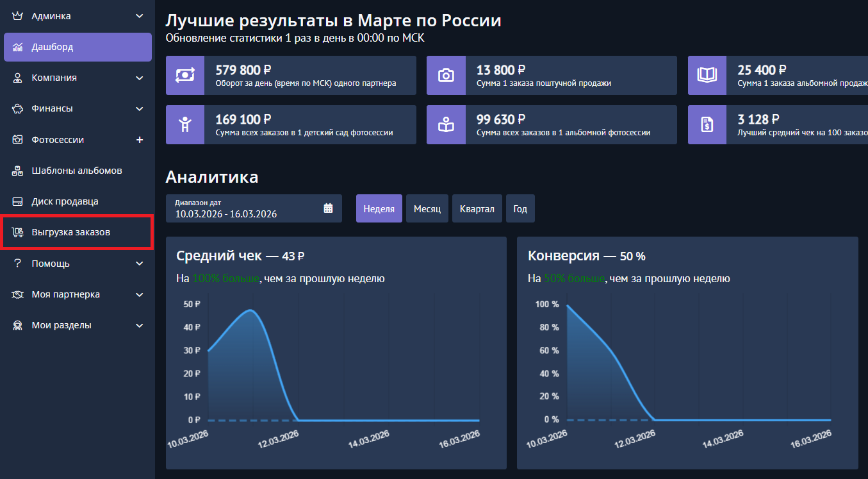The height and width of the screenshot is (479, 868).
Task: Expand the Помощь section chevron
Action: point(140,264)
